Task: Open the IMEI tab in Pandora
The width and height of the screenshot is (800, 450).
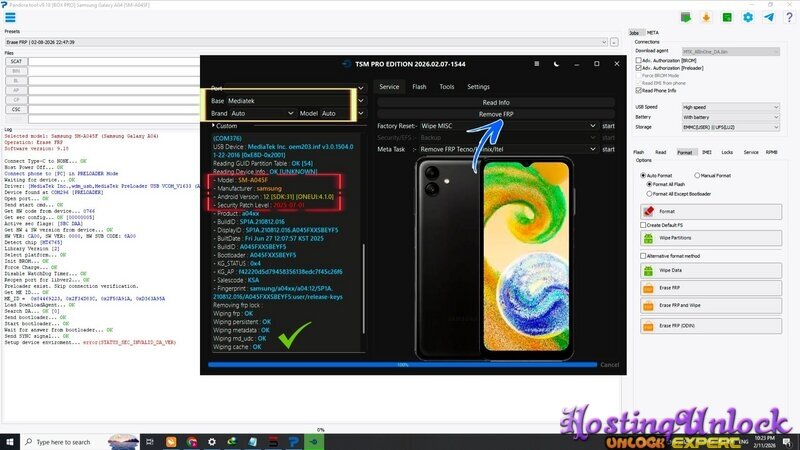Action: coord(706,152)
